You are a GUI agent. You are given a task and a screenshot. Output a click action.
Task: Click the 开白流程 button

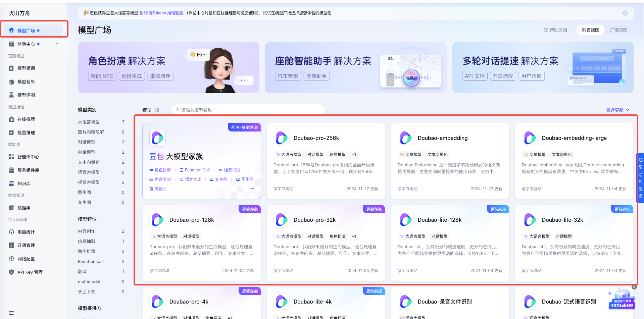point(503,76)
